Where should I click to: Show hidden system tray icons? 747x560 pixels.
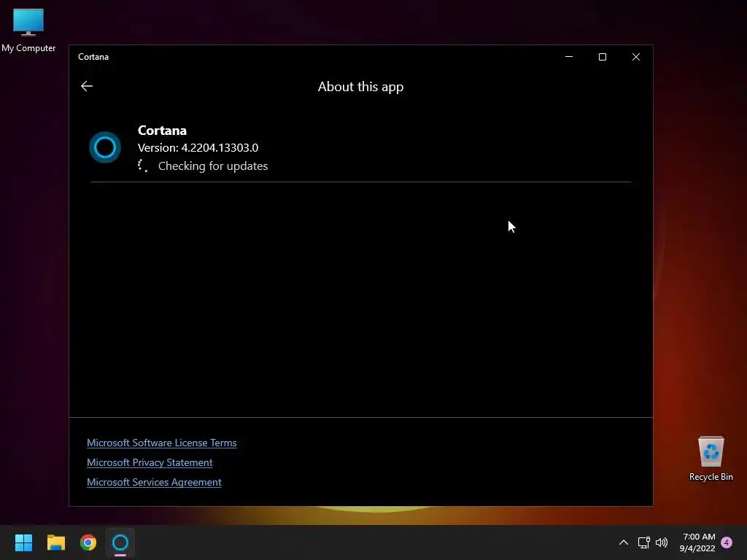[x=623, y=542]
